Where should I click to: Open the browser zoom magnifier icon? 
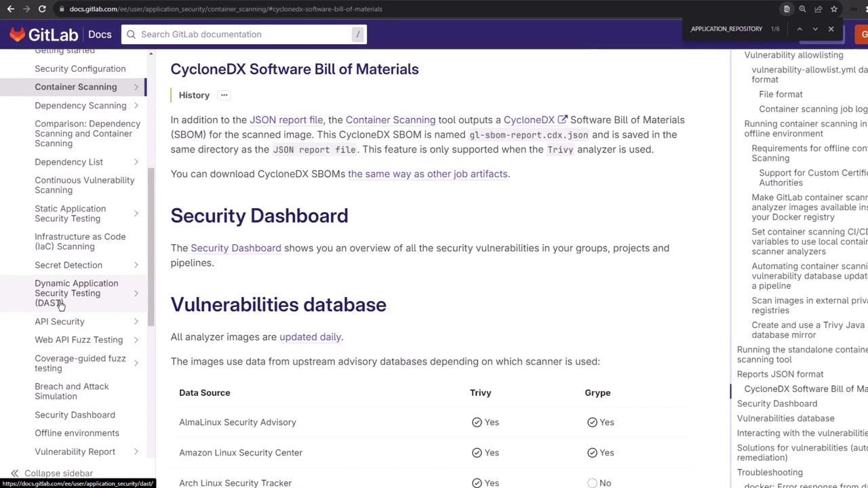[x=802, y=9]
